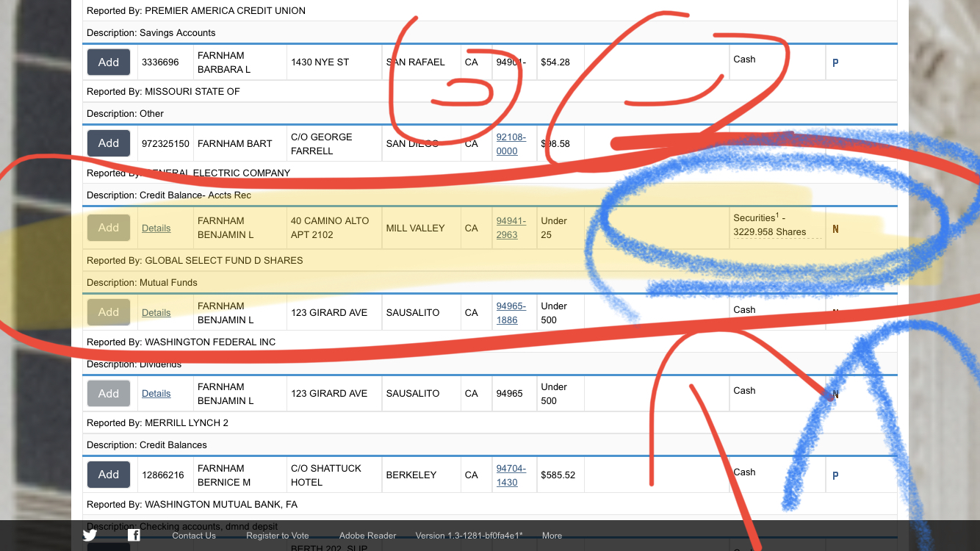Image resolution: width=980 pixels, height=551 pixels.
Task: Click the version number in the footer
Action: pos(469,536)
